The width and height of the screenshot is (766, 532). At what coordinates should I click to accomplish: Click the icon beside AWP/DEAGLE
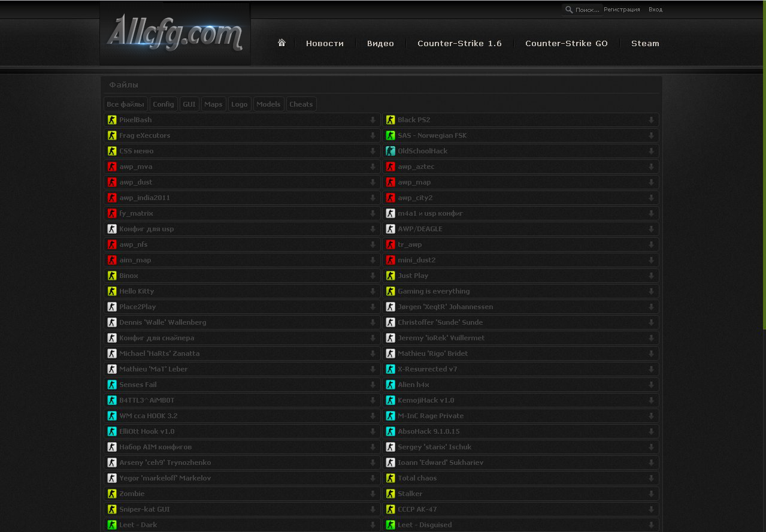(x=390, y=229)
